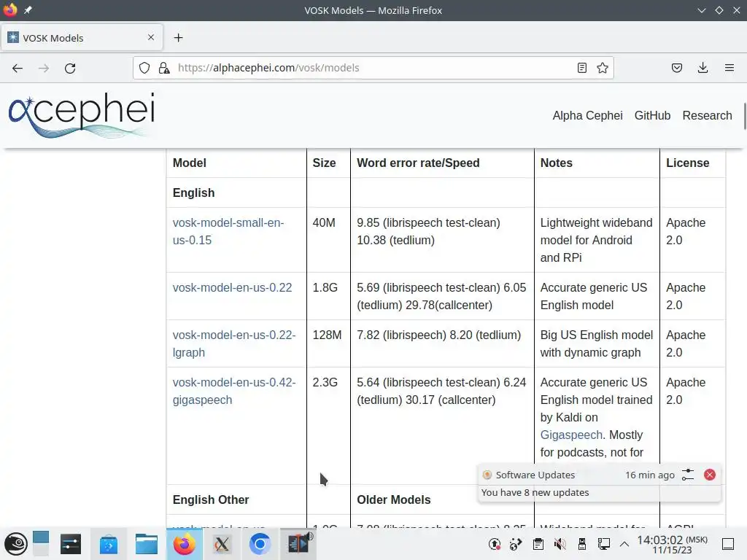Click the show desktop button

728,544
